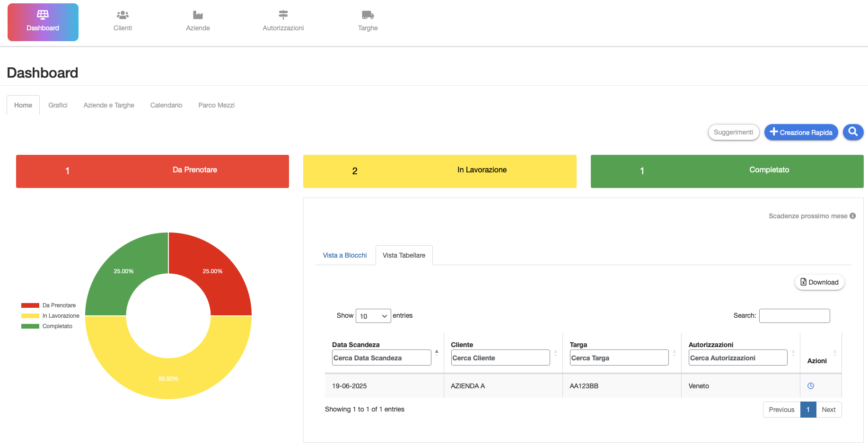Viewport: 868px width, 447px height.
Task: Toggle Completato legend entry
Action: pyautogui.click(x=47, y=326)
